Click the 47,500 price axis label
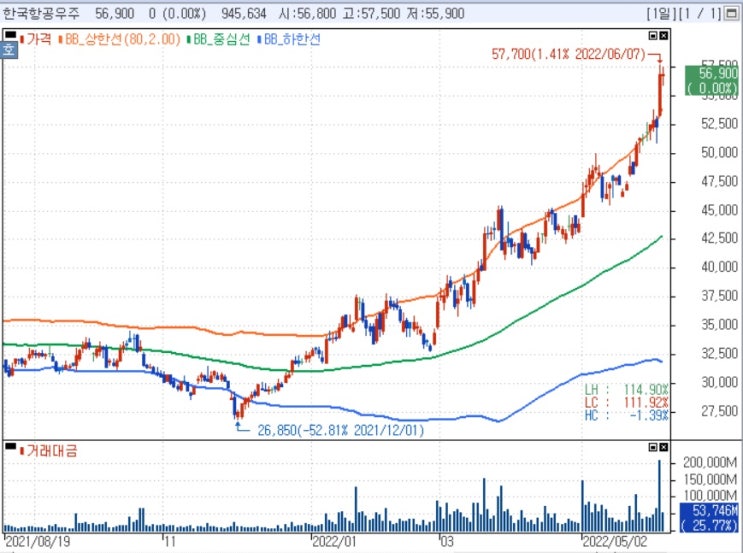This screenshot has width=743, height=553. tap(719, 181)
